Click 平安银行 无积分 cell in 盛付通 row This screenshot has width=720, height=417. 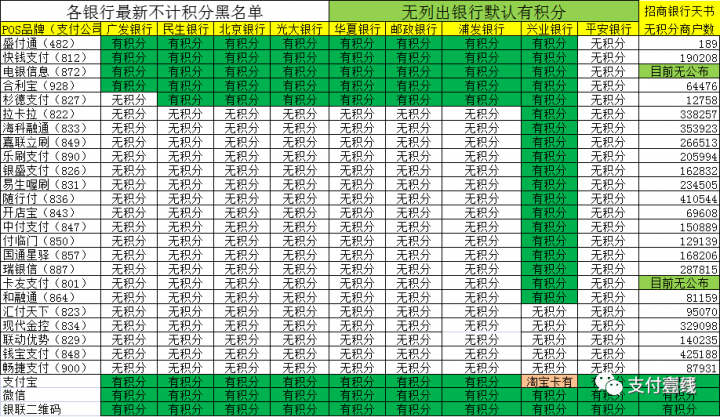coord(608,44)
